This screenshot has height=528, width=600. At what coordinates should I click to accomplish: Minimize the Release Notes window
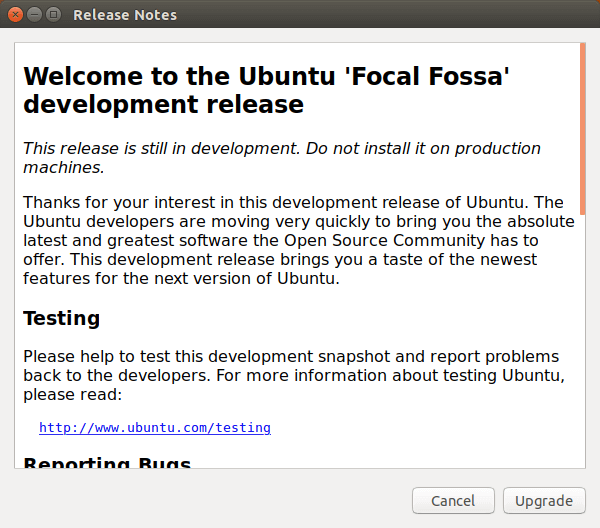34,15
